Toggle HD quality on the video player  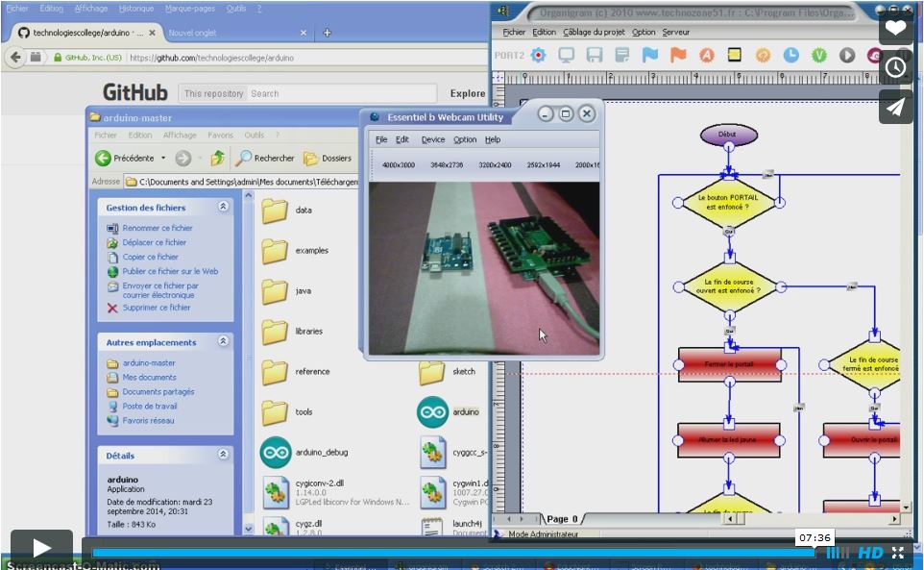pos(870,553)
